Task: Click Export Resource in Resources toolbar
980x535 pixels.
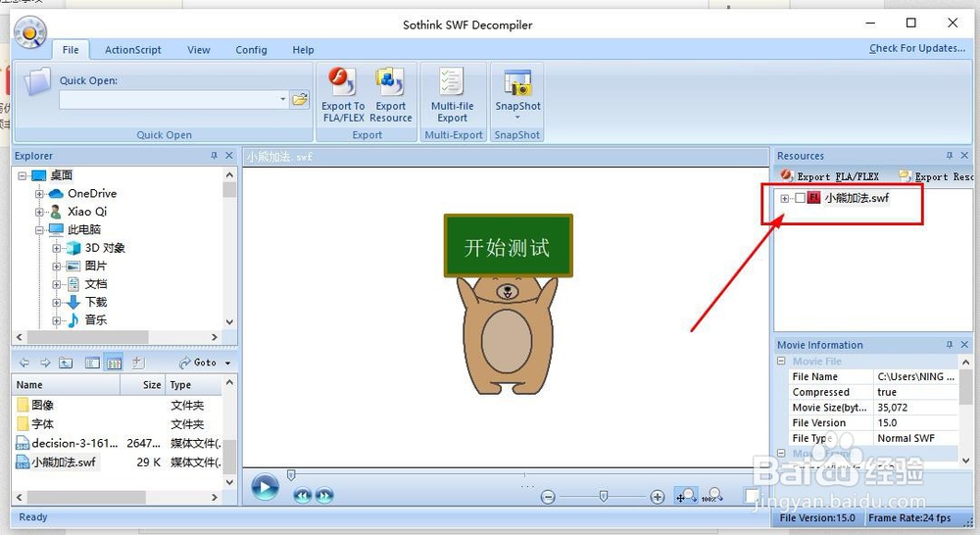Action: click(x=936, y=176)
